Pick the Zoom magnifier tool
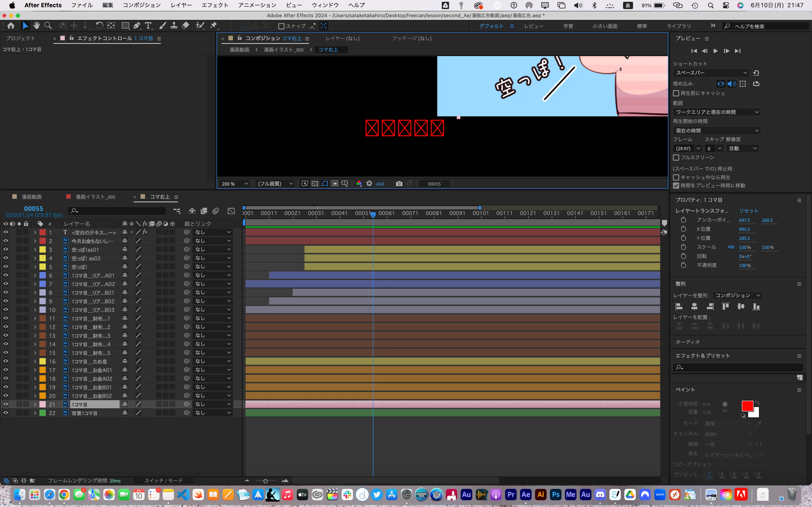 (x=48, y=26)
